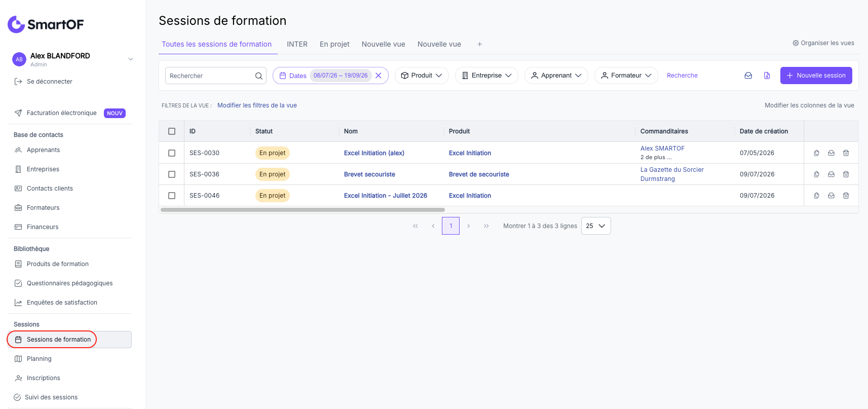Select all rows with header checkbox
868x409 pixels.
pyautogui.click(x=172, y=131)
